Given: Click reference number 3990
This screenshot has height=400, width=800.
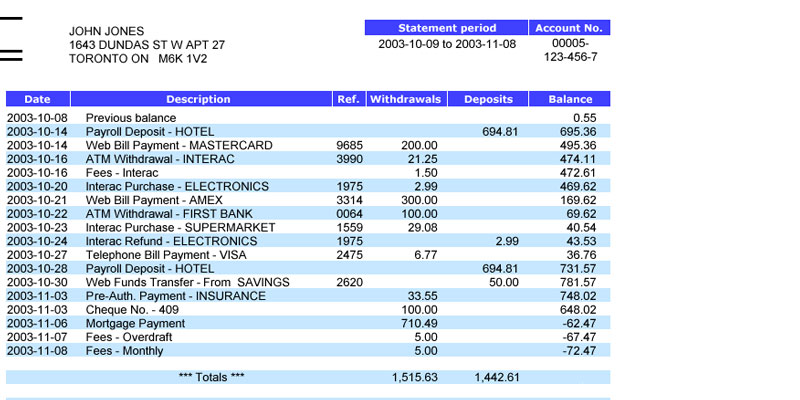Looking at the screenshot, I should [349, 159].
